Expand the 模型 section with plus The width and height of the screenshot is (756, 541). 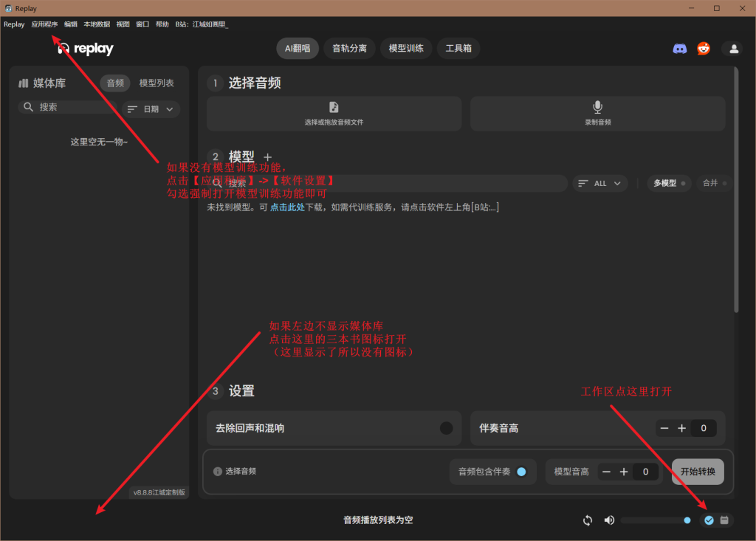267,156
